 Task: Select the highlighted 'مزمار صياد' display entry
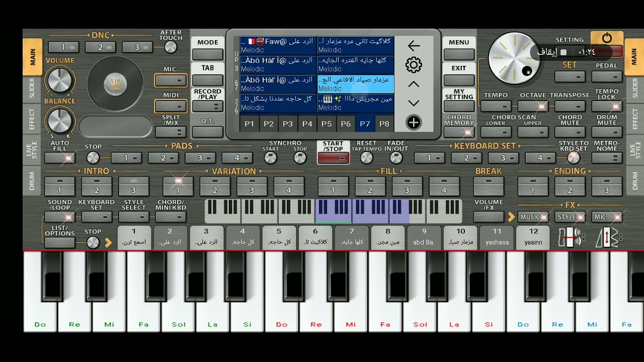point(356,84)
